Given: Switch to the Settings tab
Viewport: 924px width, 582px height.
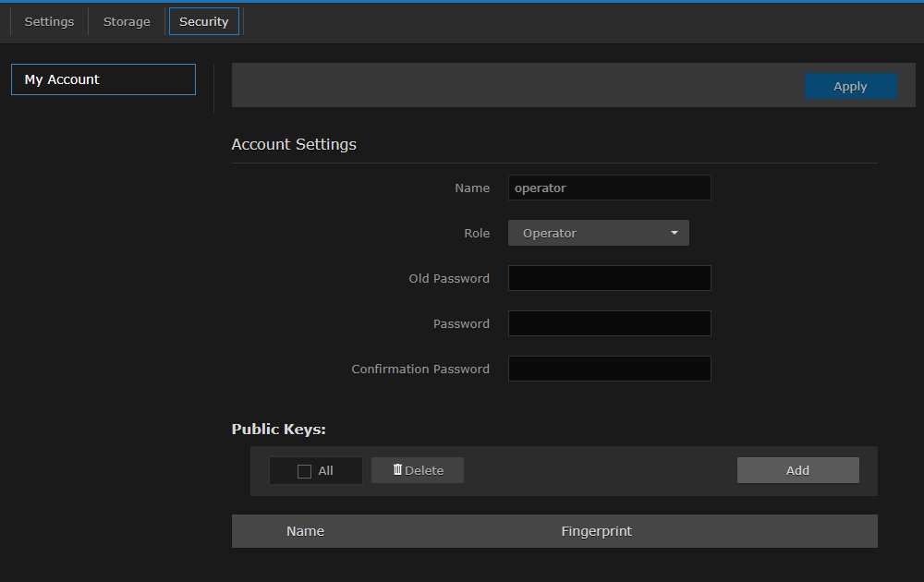Looking at the screenshot, I should [x=49, y=21].
